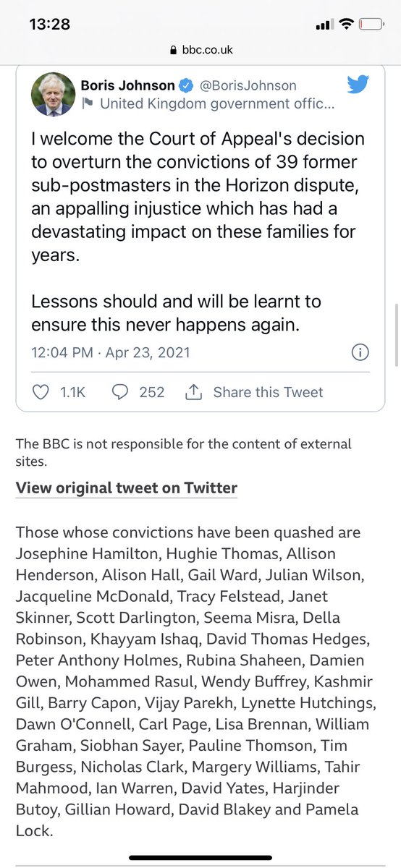The height and width of the screenshot is (868, 401).
Task: Open the tweet info circle icon
Action: 360,353
